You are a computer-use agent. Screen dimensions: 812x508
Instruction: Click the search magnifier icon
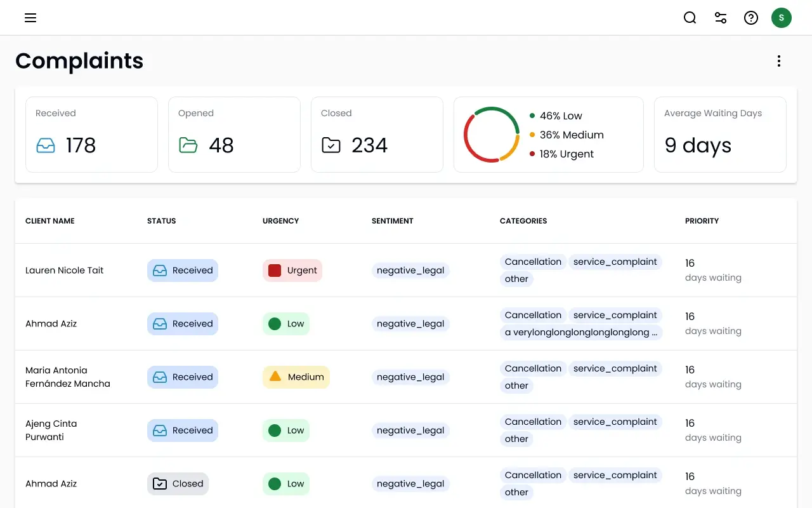click(x=690, y=18)
